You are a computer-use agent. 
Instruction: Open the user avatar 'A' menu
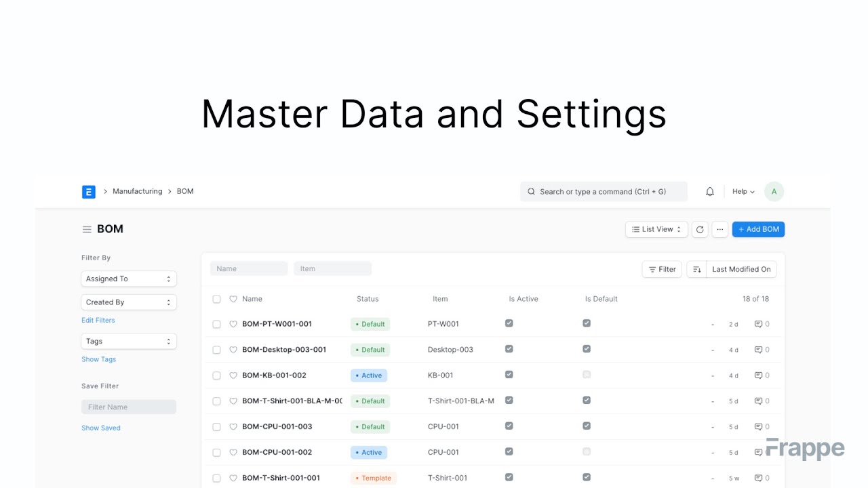pyautogui.click(x=774, y=192)
